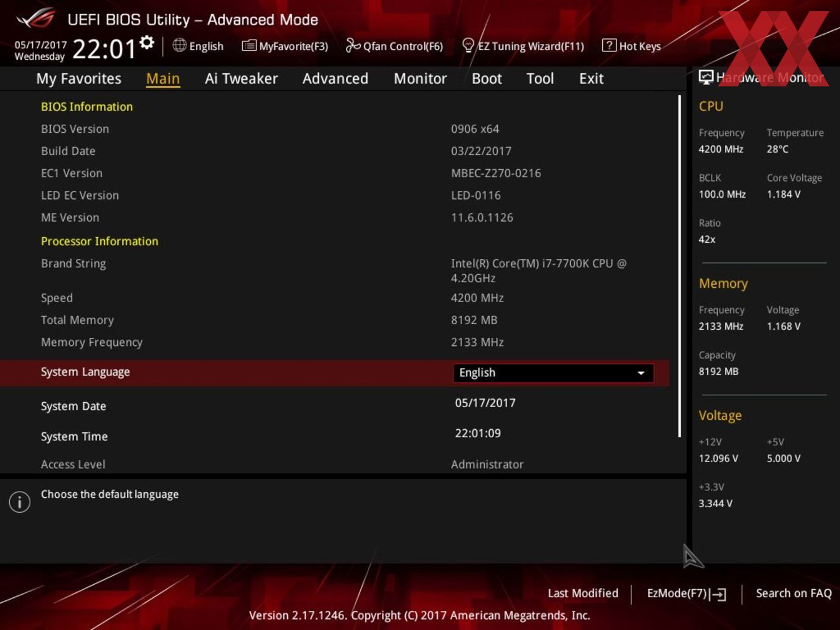
Task: Select the System Date row label
Action: click(73, 406)
